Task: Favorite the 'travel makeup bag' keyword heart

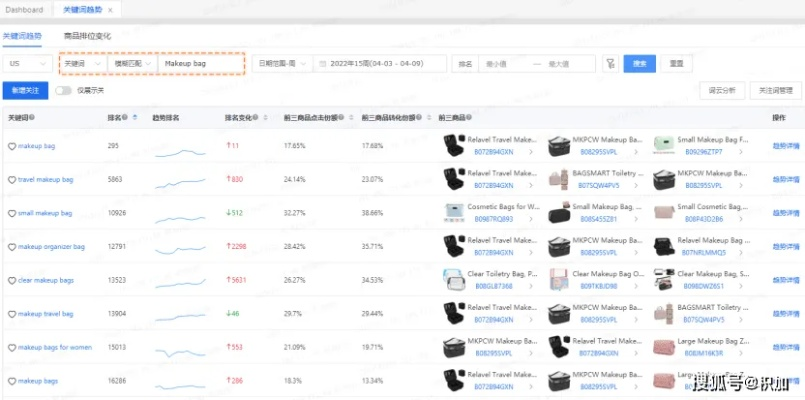Action: (x=12, y=180)
